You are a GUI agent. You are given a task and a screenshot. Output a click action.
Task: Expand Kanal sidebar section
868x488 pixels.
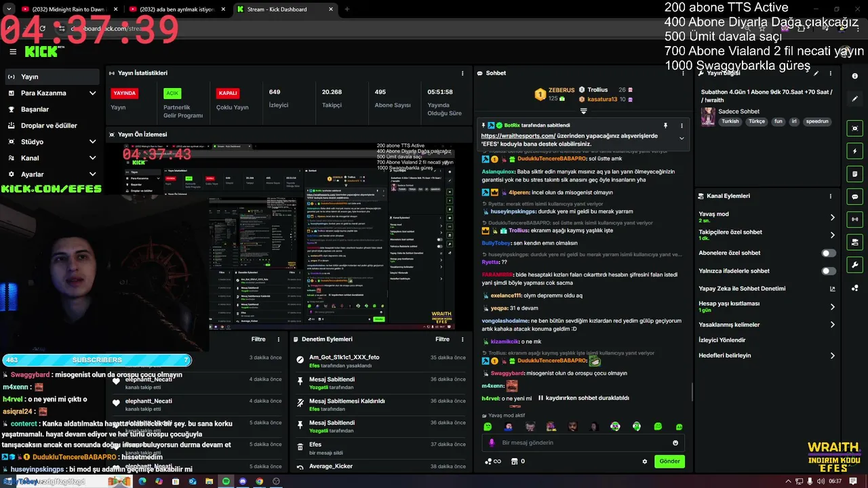92,158
